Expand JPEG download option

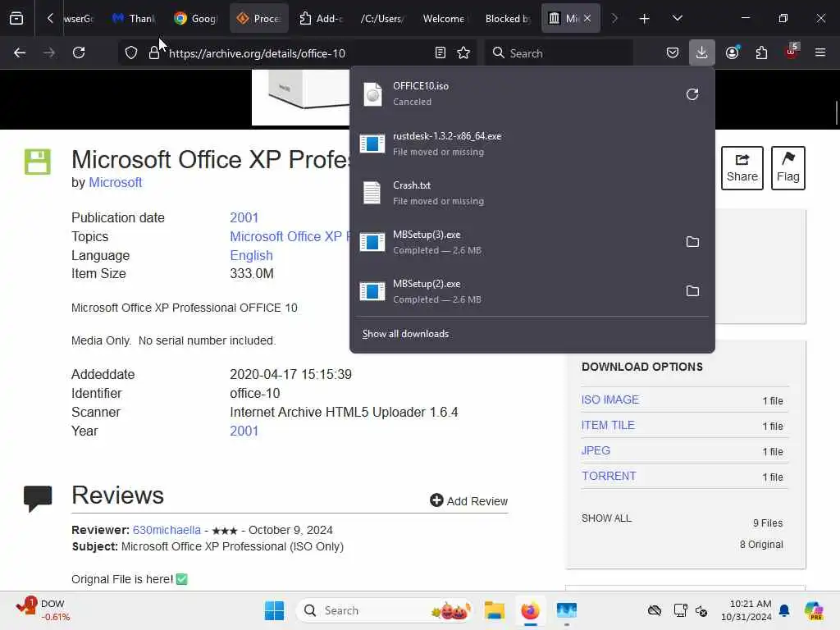[596, 450]
